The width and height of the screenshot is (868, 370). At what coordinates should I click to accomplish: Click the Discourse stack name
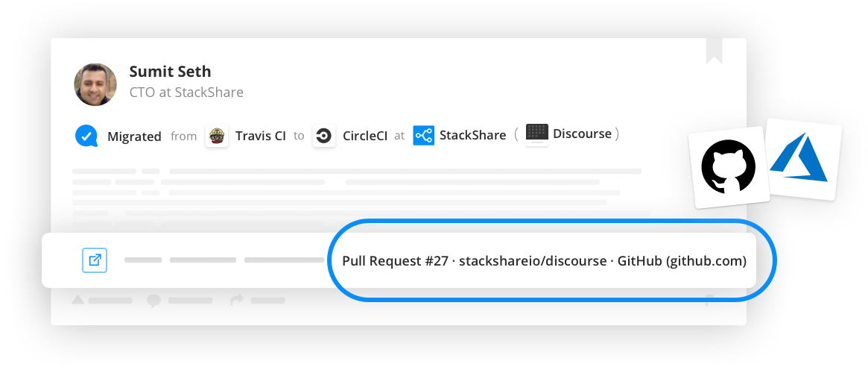[x=583, y=134]
